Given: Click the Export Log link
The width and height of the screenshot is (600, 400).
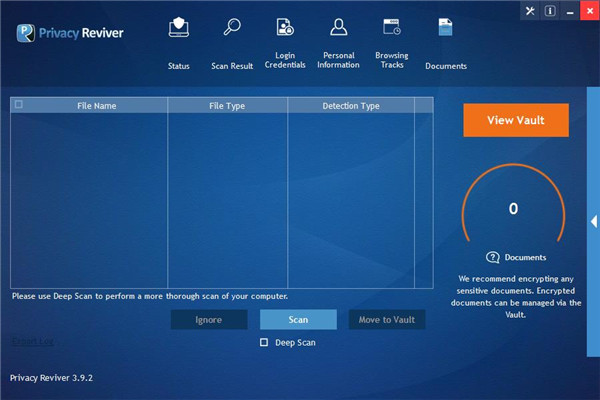Looking at the screenshot, I should tap(33, 341).
